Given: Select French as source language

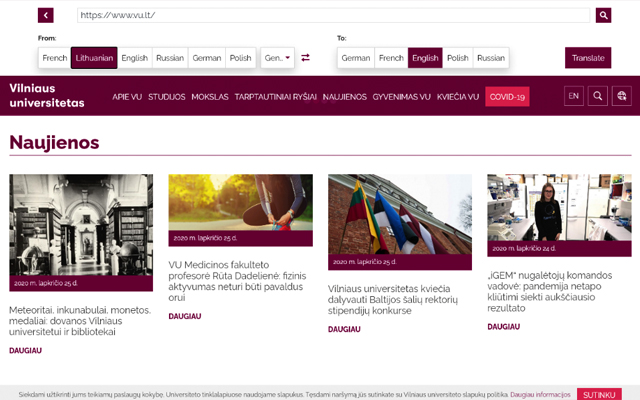Looking at the screenshot, I should click(55, 58).
